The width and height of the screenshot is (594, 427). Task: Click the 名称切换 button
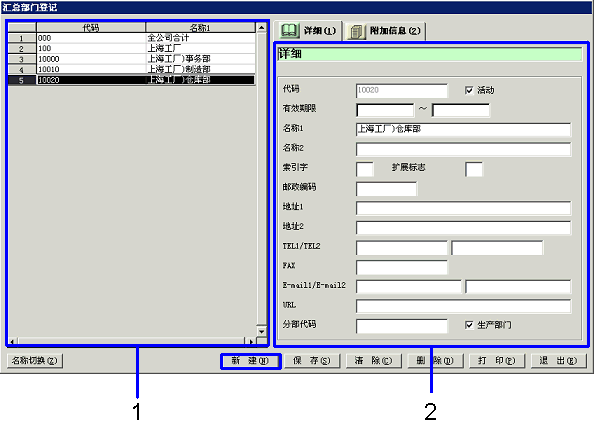pos(35,361)
